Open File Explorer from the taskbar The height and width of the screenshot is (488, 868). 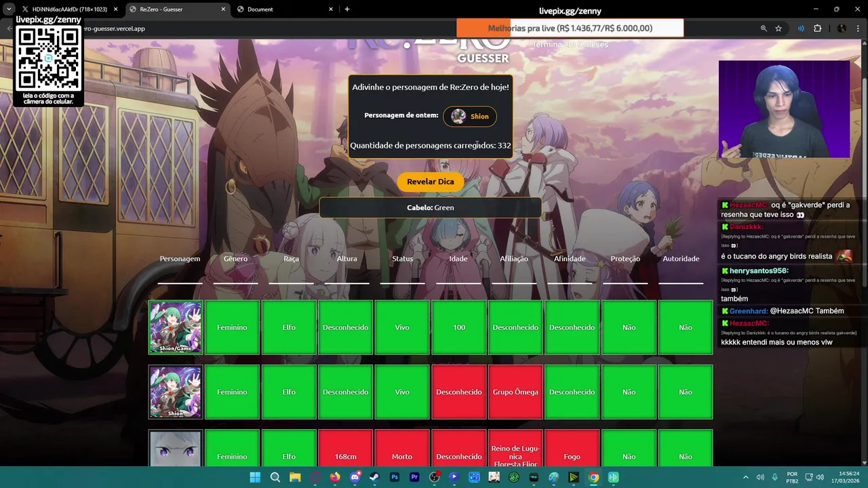[x=295, y=477]
